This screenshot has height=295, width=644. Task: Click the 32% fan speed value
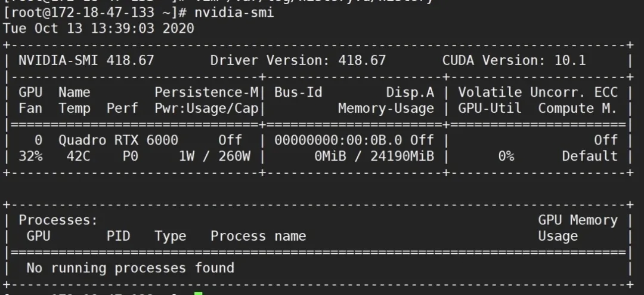[31, 156]
